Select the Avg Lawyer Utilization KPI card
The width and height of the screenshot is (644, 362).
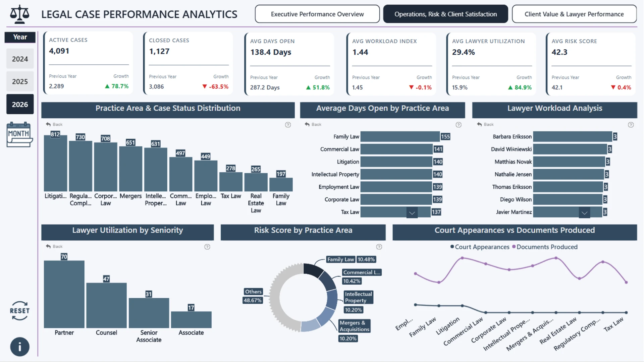[491, 64]
